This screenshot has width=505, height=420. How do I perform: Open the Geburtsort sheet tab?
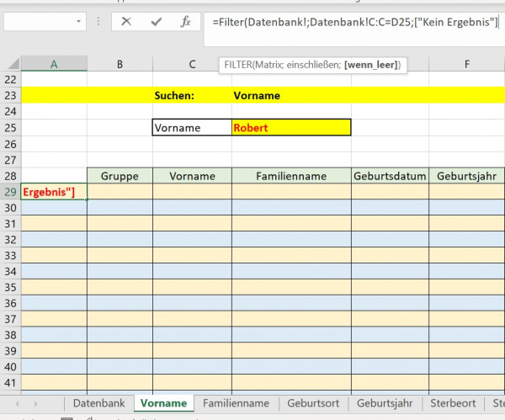(313, 403)
